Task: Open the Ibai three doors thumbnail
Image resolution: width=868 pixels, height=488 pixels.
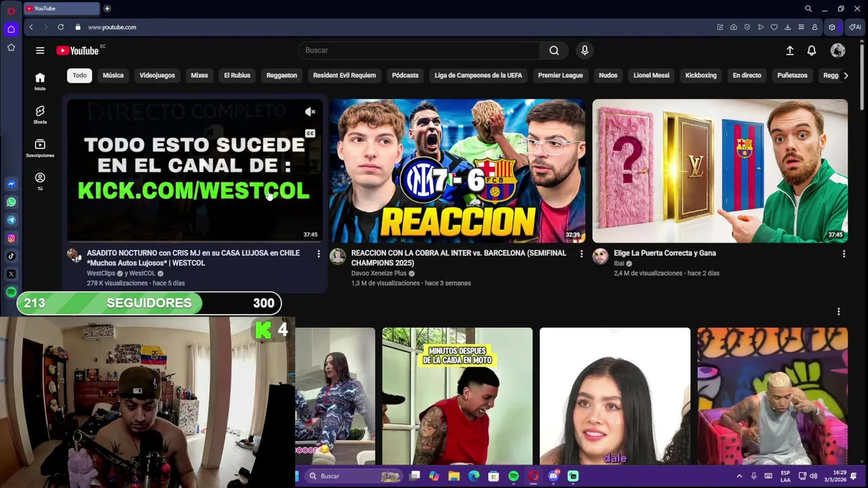Action: tap(719, 171)
